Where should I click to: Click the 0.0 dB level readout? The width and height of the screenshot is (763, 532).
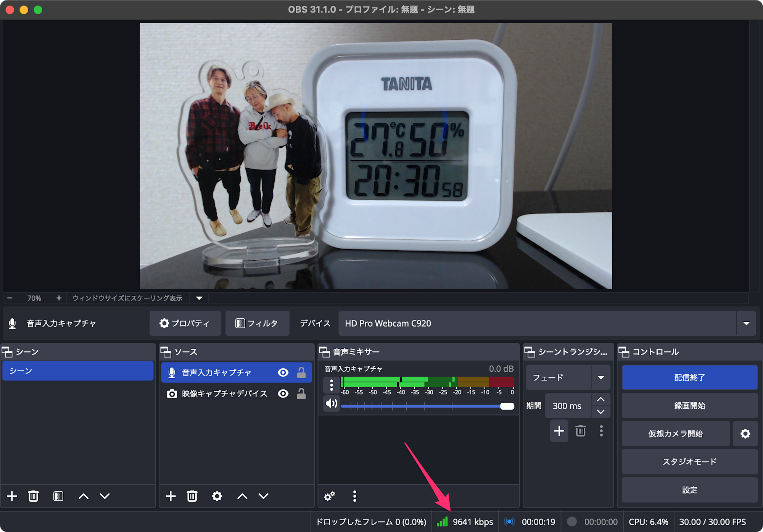tap(501, 369)
